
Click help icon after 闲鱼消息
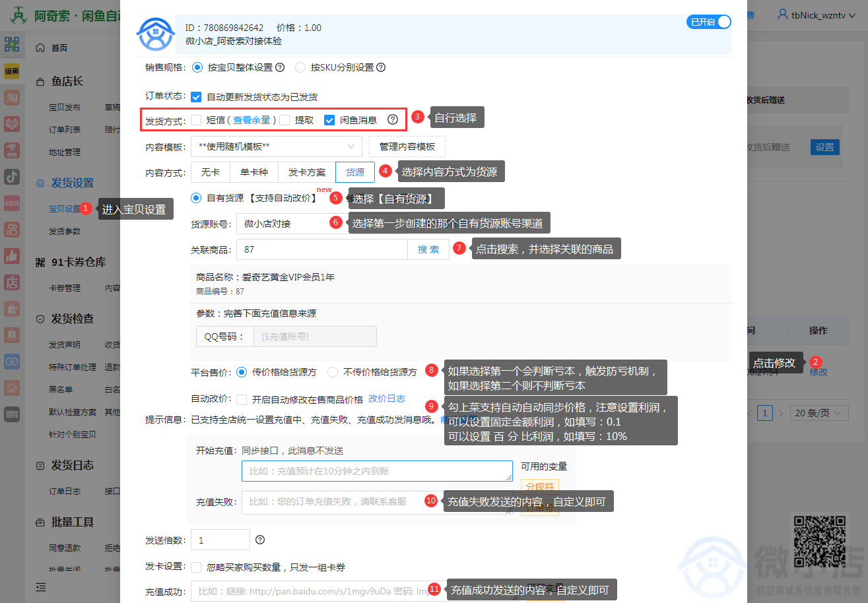(393, 120)
